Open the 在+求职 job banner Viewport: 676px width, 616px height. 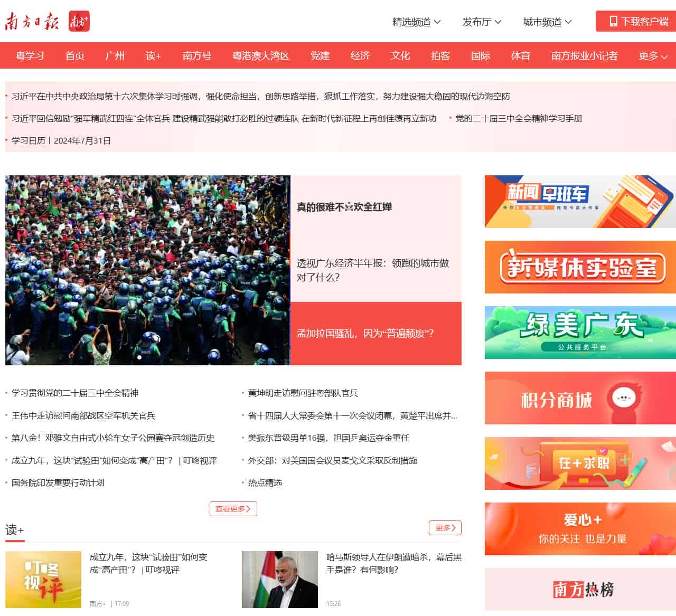click(x=579, y=463)
